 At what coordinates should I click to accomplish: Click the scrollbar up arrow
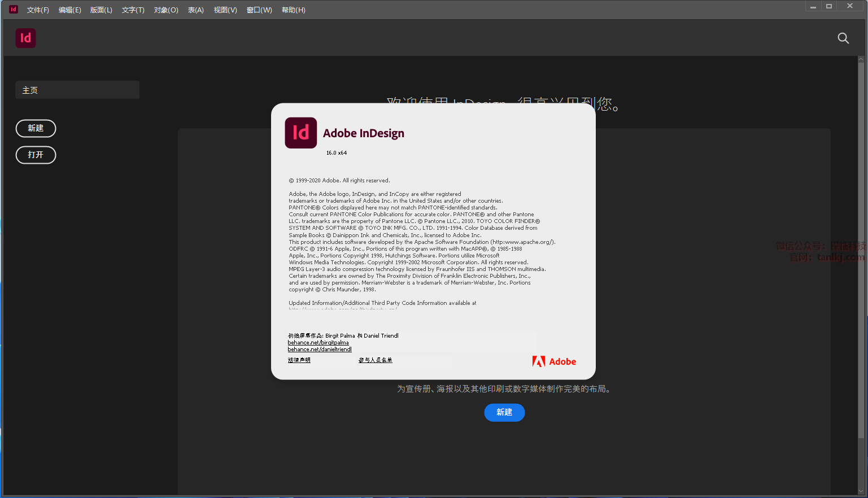(x=861, y=59)
